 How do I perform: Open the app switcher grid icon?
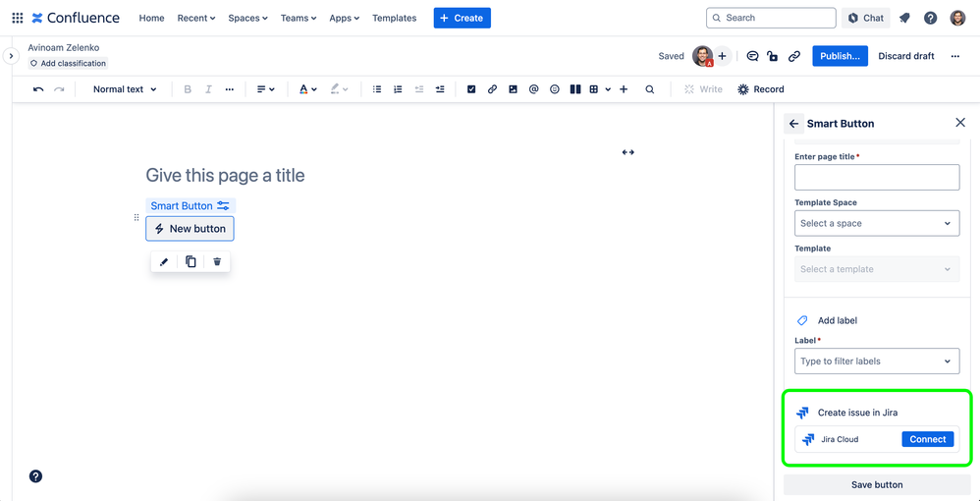pos(18,18)
